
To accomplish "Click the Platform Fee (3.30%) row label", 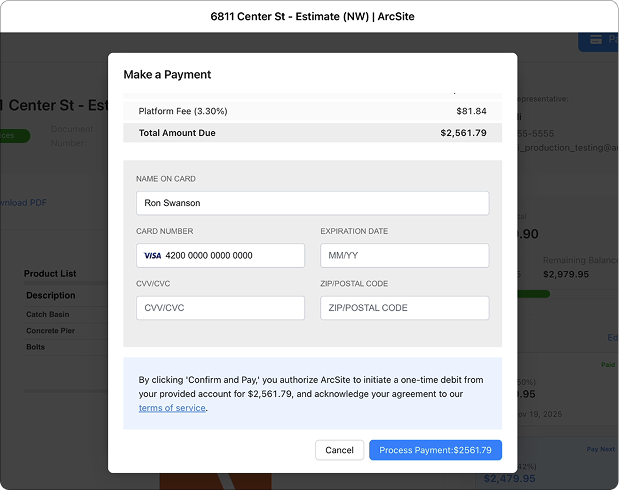I will tap(183, 111).
